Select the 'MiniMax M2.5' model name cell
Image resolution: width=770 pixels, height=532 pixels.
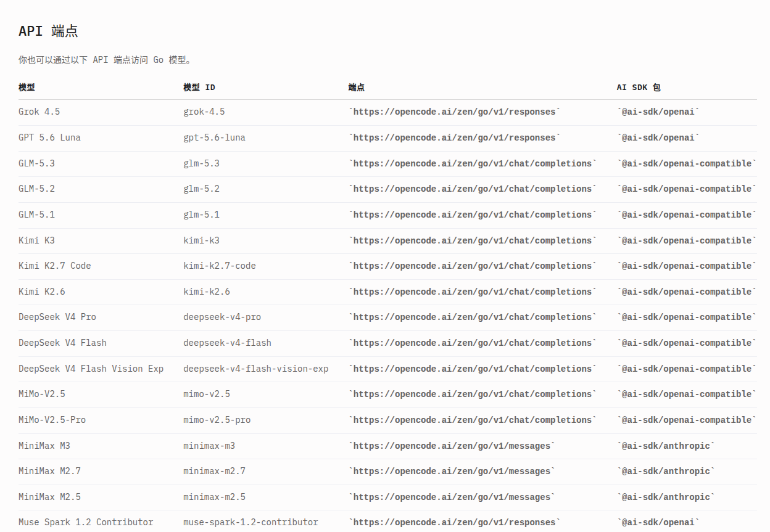(49, 497)
